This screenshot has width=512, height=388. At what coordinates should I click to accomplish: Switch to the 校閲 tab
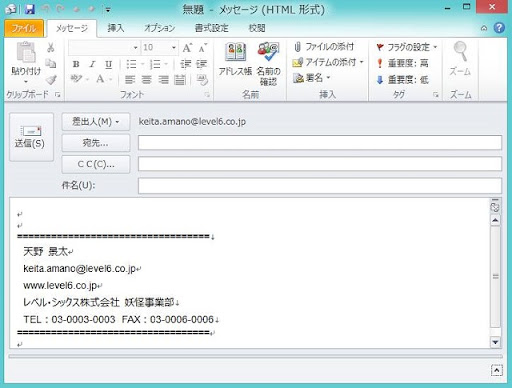click(x=257, y=28)
